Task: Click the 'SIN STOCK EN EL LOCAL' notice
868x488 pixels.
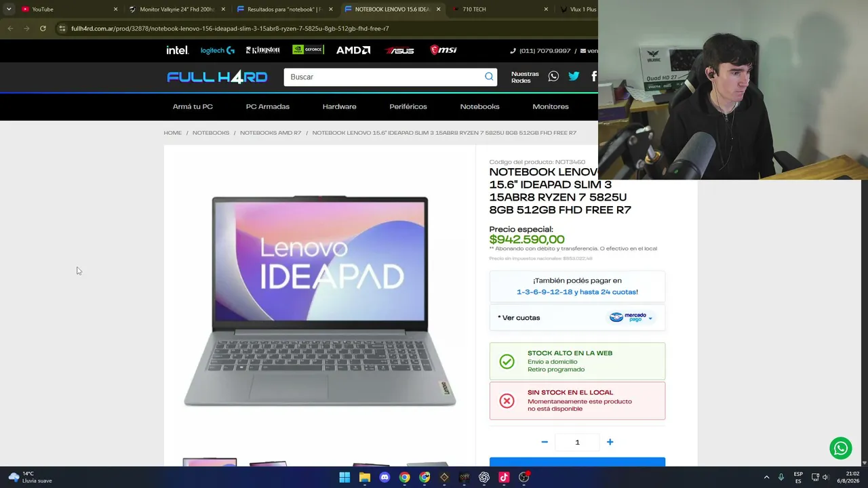Action: [x=577, y=401]
